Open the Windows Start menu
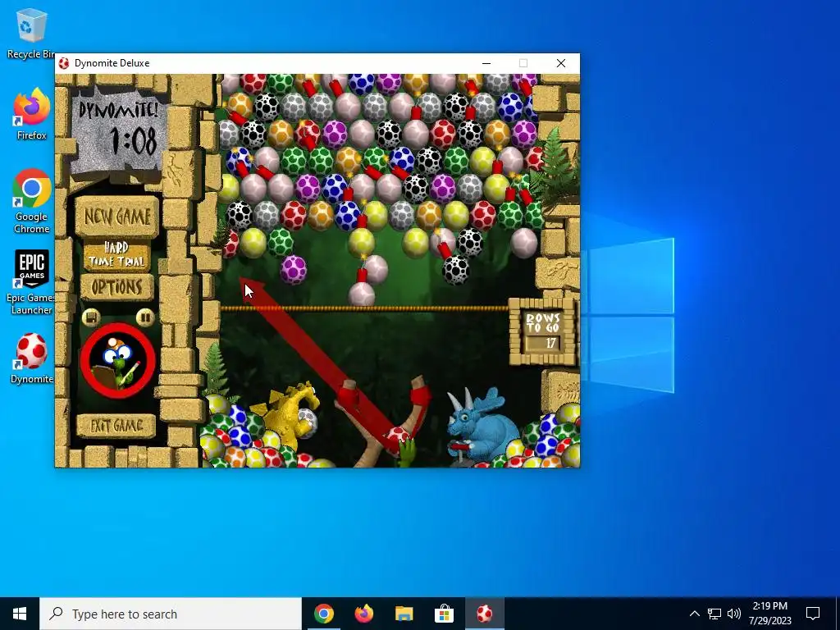The image size is (840, 630). click(20, 614)
